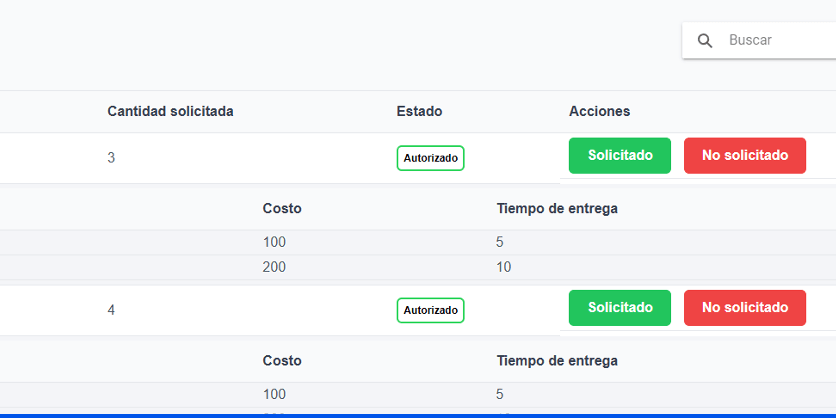Screen dimensions: 836x418
Task: Focus the Buscar search field
Action: tap(775, 40)
